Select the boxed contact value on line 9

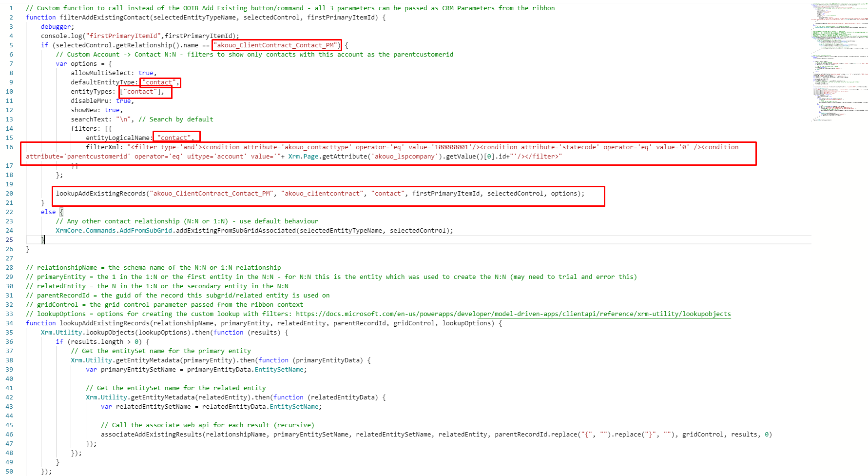pyautogui.click(x=159, y=82)
